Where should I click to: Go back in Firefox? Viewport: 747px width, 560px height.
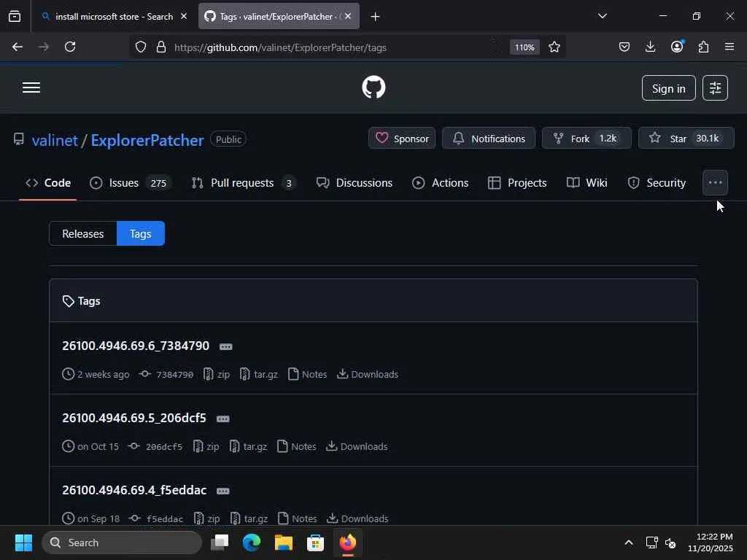tap(18, 47)
